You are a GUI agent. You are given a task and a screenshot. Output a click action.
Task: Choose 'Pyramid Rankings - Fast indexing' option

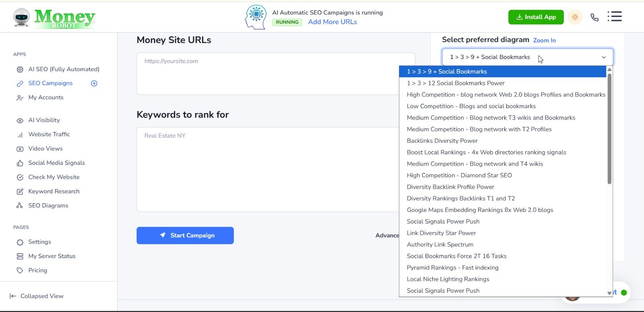tap(502, 268)
